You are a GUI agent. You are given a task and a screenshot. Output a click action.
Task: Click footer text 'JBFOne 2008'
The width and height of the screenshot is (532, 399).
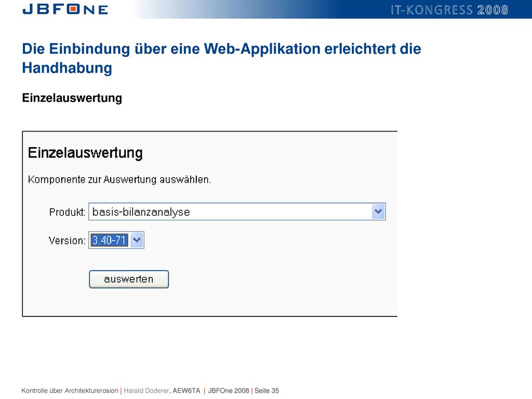click(229, 391)
